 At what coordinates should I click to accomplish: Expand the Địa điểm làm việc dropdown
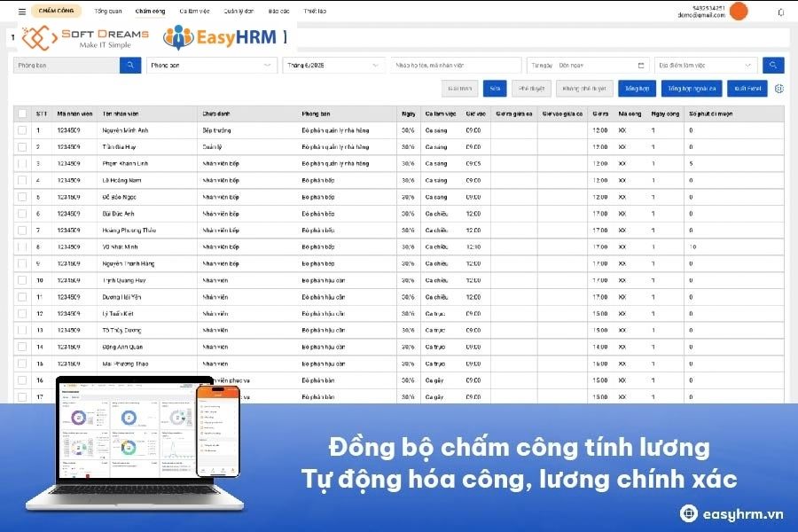point(706,65)
